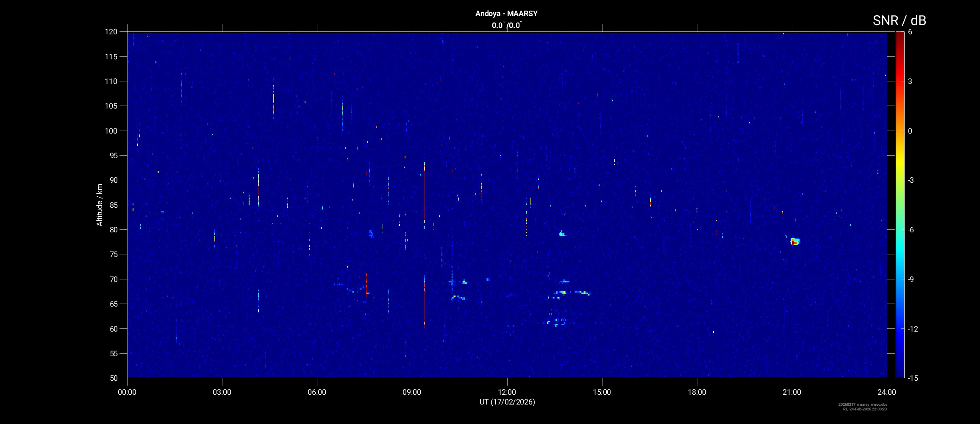The width and height of the screenshot is (980, 424).
Task: Select the dark red top of colorbar
Action: tap(899, 35)
